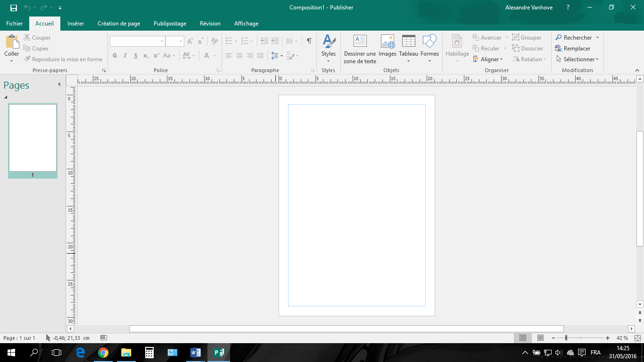Click Dessiner une zone de texte

[360, 49]
